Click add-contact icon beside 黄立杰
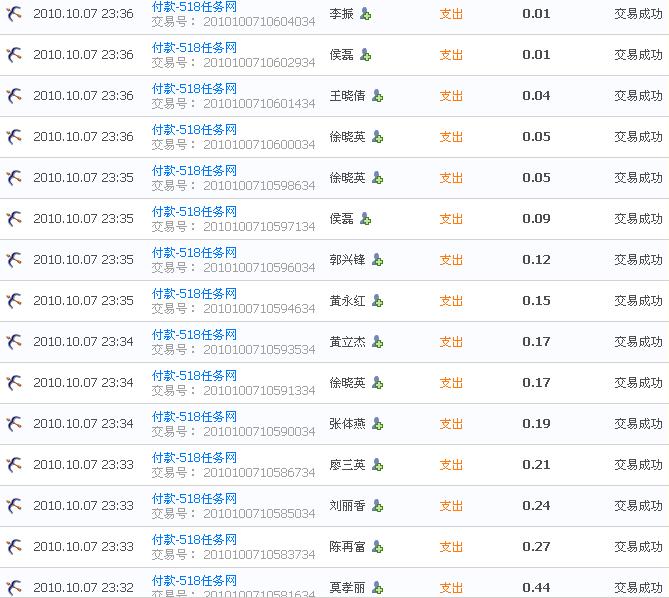This screenshot has height=598, width=669. (x=378, y=342)
